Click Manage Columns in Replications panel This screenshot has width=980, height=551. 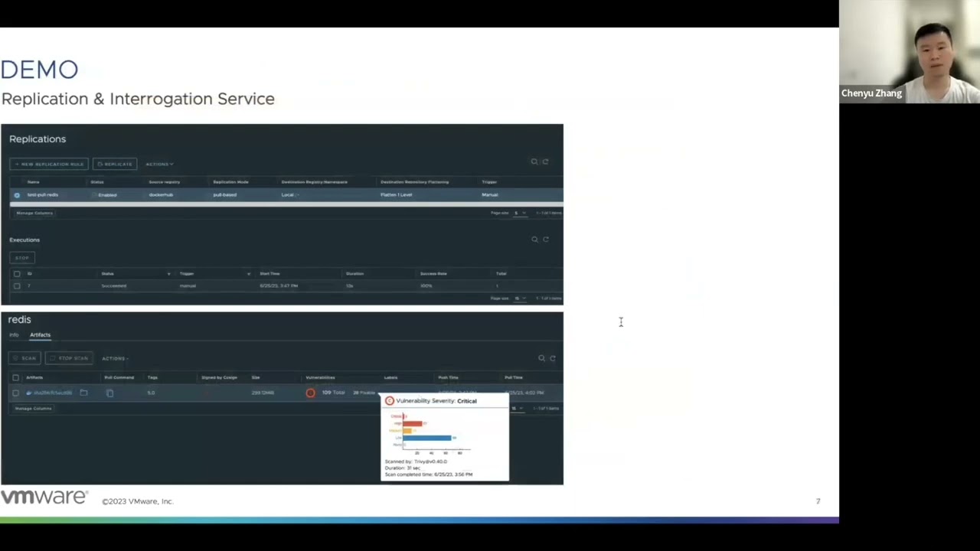coord(34,213)
